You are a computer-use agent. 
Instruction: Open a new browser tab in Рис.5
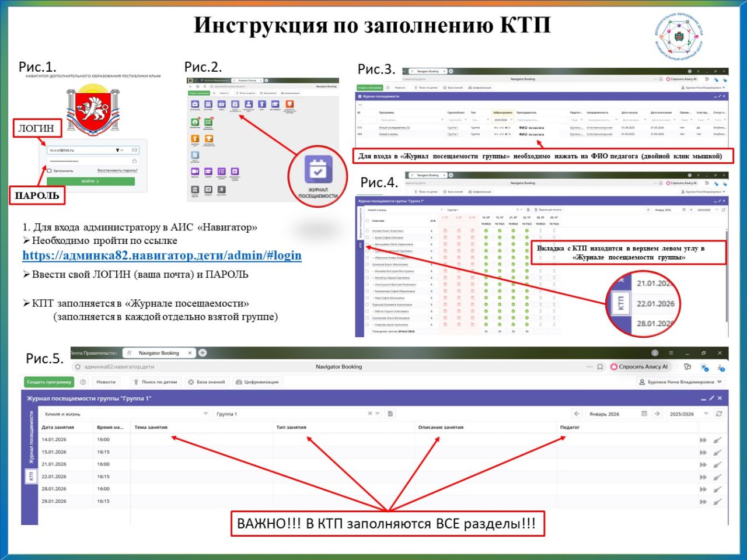[203, 352]
